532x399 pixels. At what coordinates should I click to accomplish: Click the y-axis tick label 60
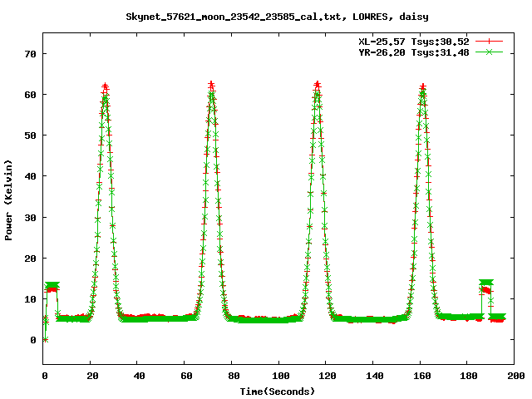pyautogui.click(x=30, y=95)
